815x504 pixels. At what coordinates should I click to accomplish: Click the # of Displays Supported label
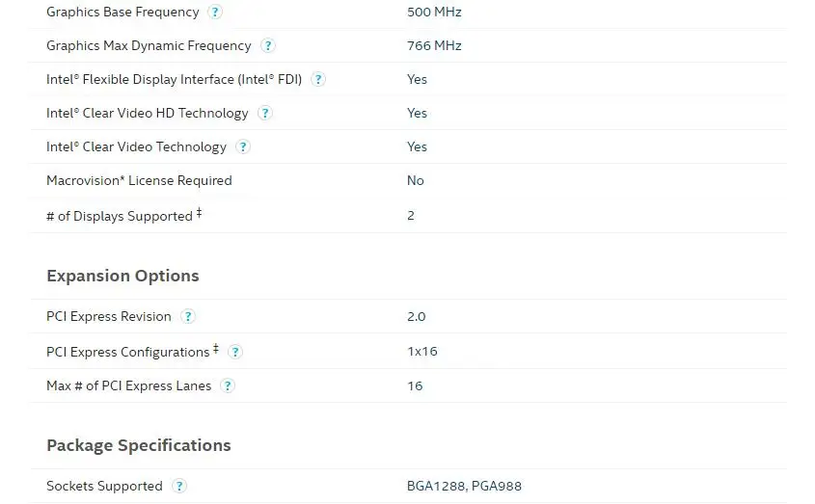(119, 216)
